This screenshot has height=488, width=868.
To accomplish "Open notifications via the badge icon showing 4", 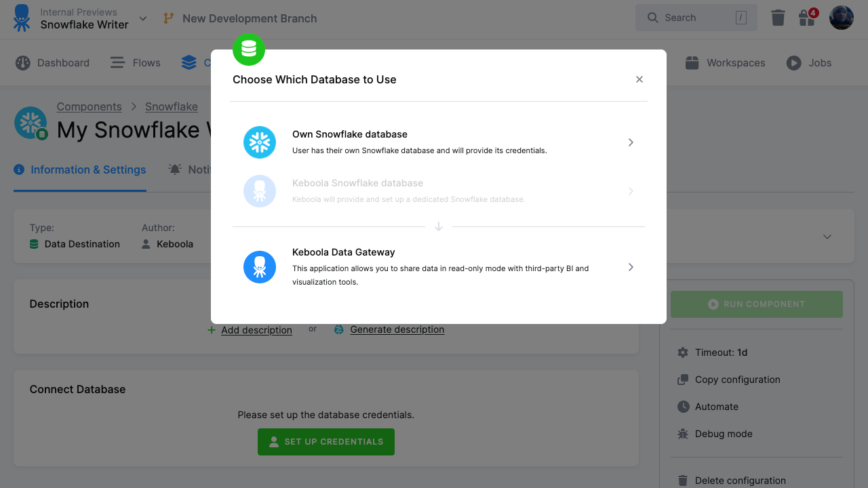I will (x=807, y=18).
